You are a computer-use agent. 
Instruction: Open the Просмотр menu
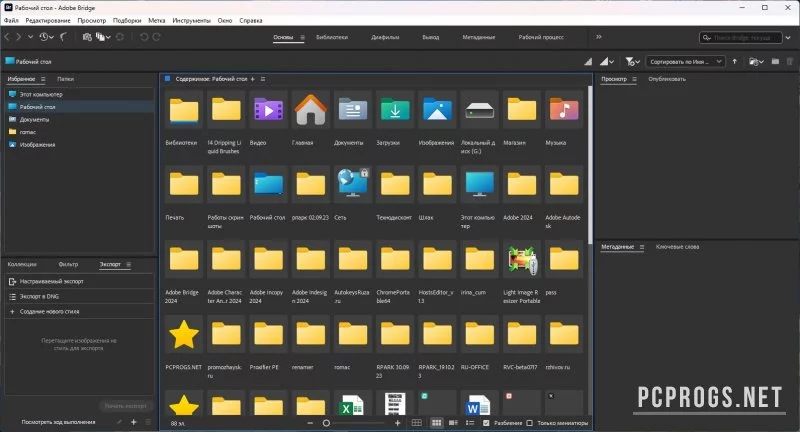coord(92,20)
